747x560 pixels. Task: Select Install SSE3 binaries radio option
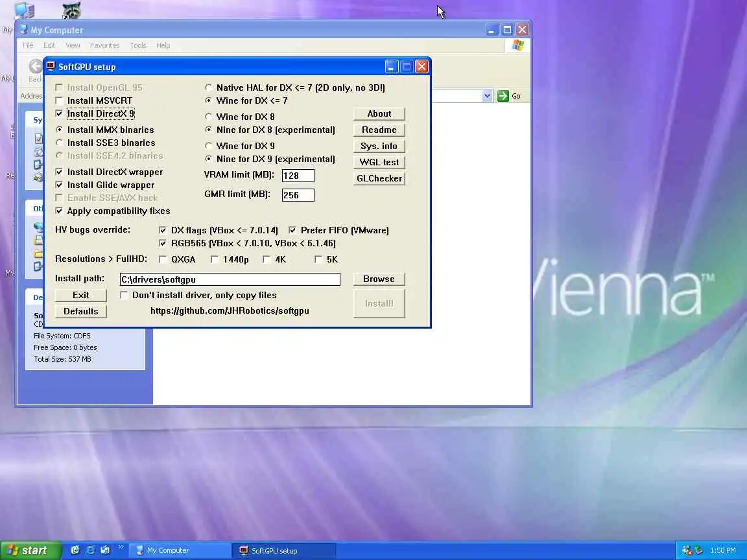pos(59,143)
